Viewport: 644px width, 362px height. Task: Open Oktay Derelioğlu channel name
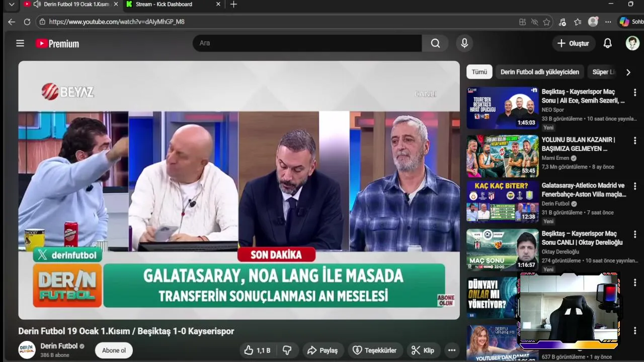pos(560,252)
